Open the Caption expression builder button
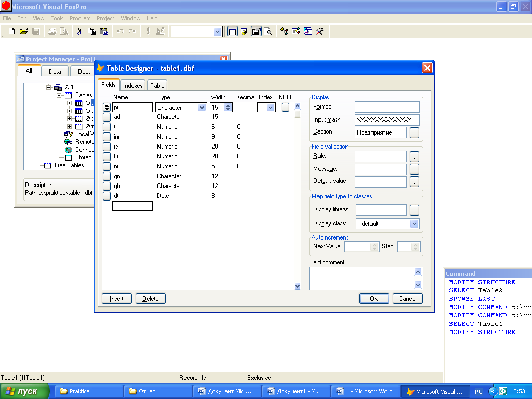 (x=414, y=132)
